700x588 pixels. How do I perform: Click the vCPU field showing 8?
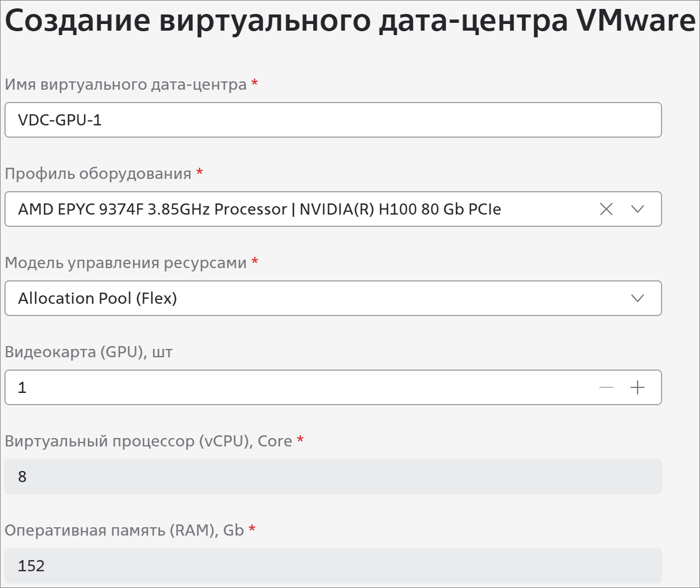pyautogui.click(x=333, y=477)
